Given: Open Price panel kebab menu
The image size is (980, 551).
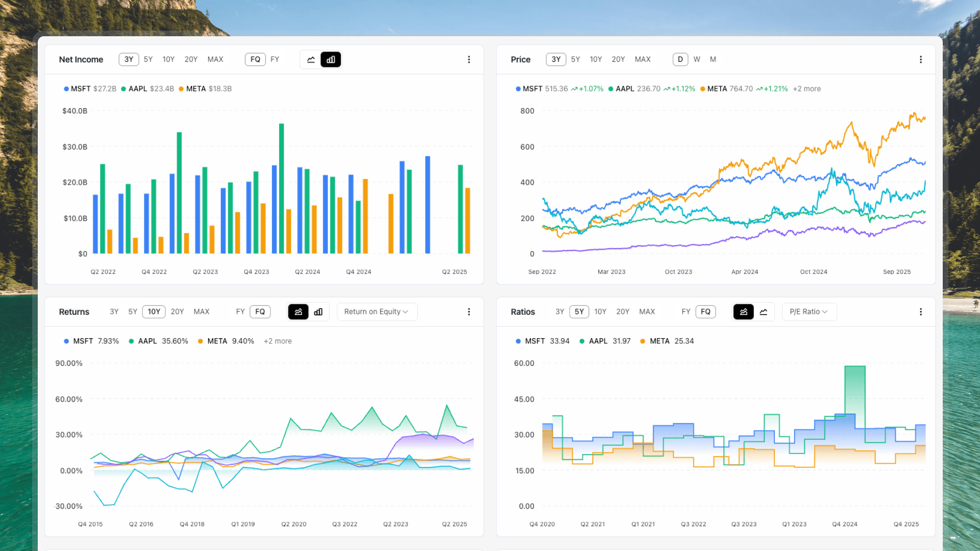Looking at the screenshot, I should tap(920, 60).
